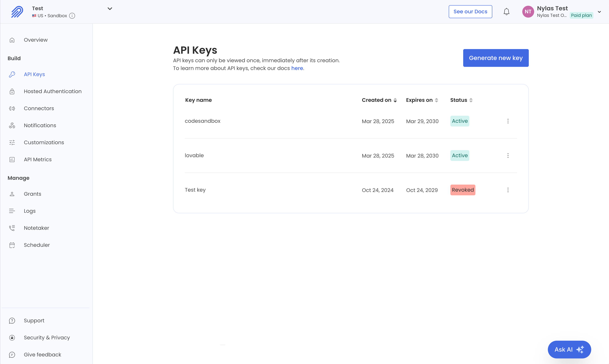Image resolution: width=609 pixels, height=364 pixels.
Task: Open the codesandbox row actions menu
Action: point(508,121)
